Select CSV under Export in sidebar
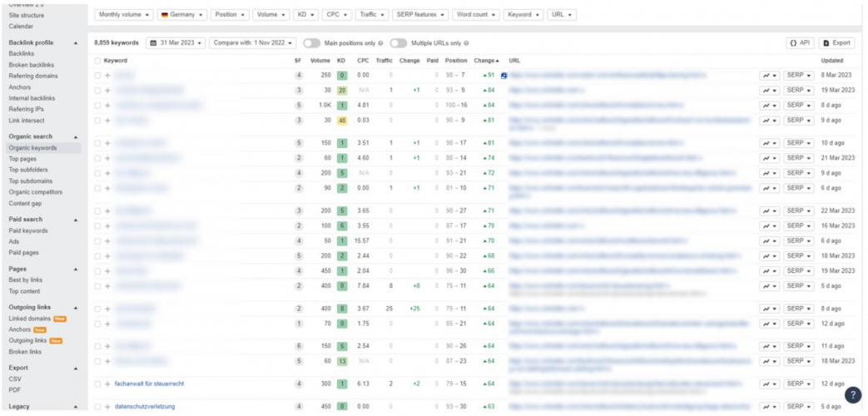Screen dimensions: 868x416 [14, 379]
